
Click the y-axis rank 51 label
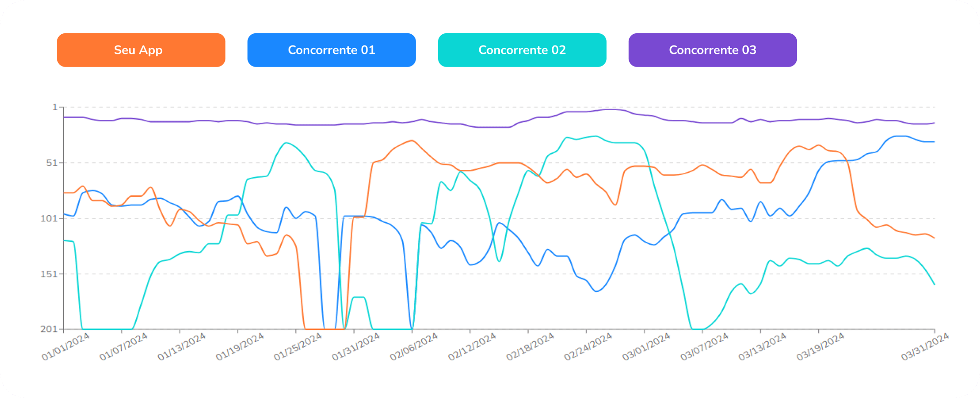[x=52, y=163]
